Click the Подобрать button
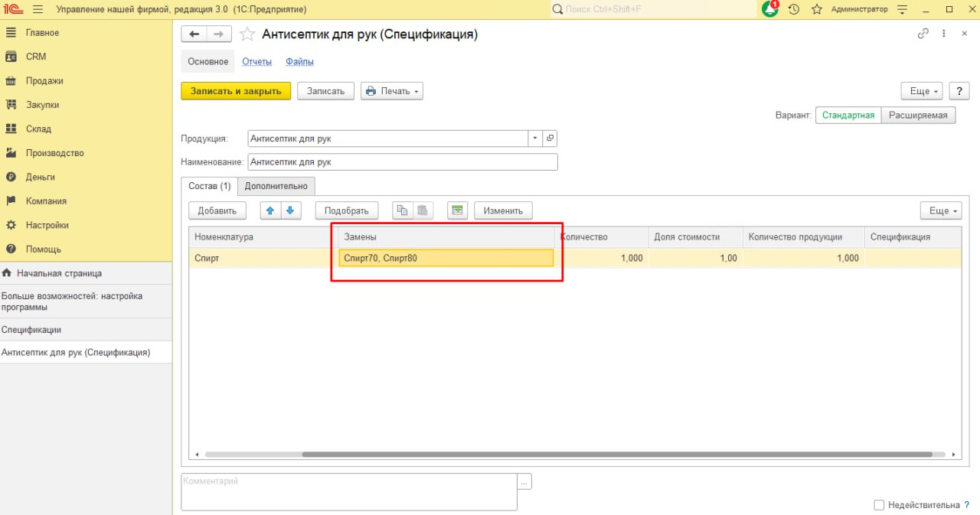 [x=347, y=210]
